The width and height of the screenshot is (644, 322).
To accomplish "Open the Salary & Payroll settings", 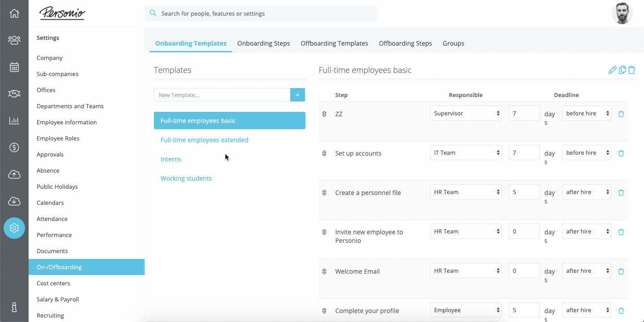I will 87,299.
